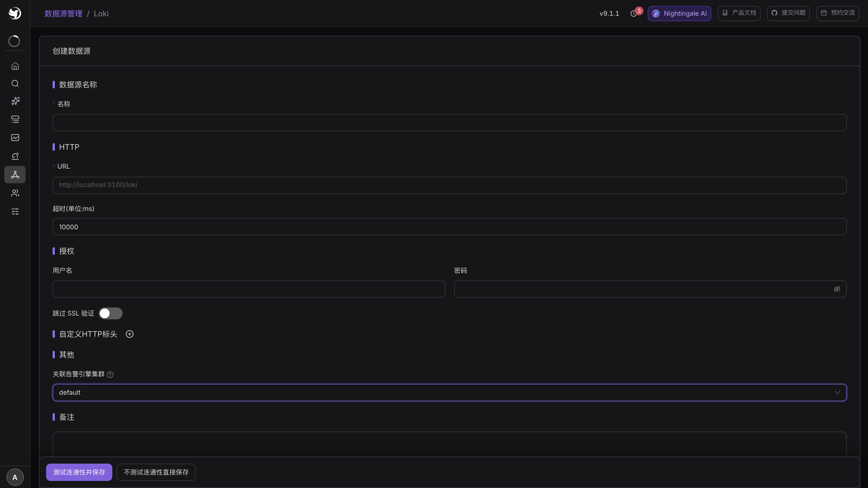Click 测试连通性并保存 button
The width and height of the screenshot is (868, 488).
pos(79,472)
